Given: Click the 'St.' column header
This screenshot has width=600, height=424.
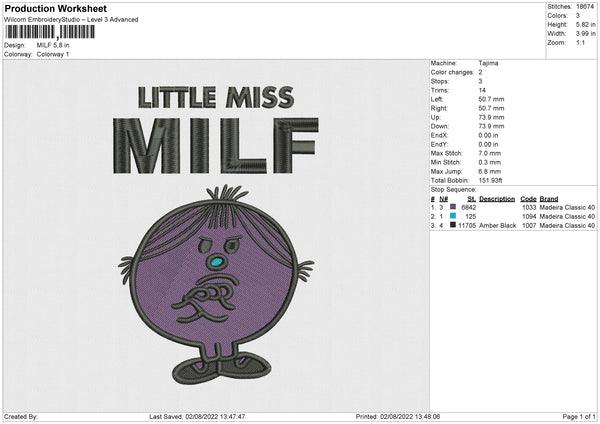Looking at the screenshot, I should point(471,199).
